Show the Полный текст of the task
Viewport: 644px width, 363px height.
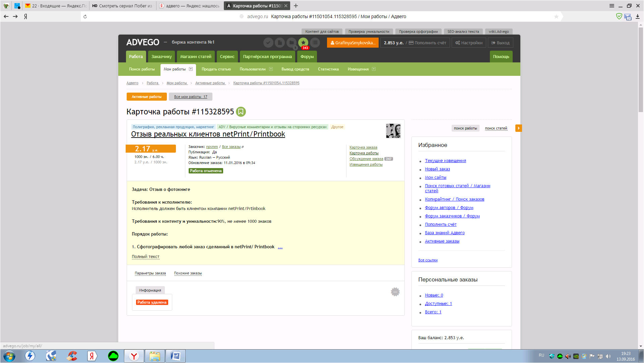click(145, 257)
